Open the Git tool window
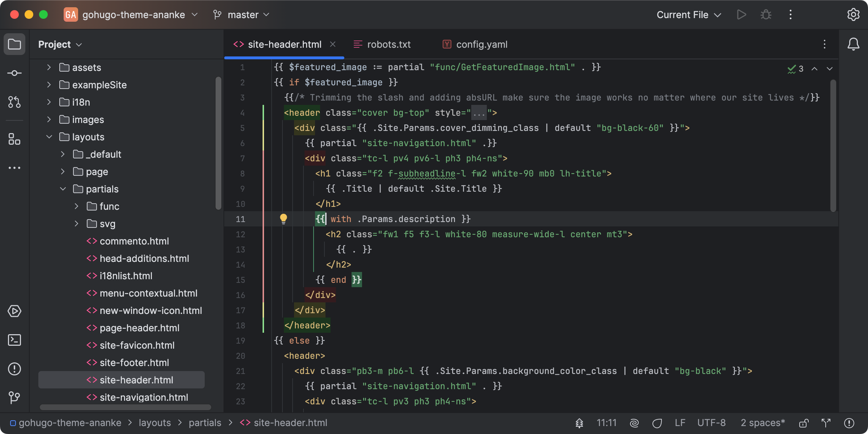Screen dimensions: 868x434 (14, 398)
